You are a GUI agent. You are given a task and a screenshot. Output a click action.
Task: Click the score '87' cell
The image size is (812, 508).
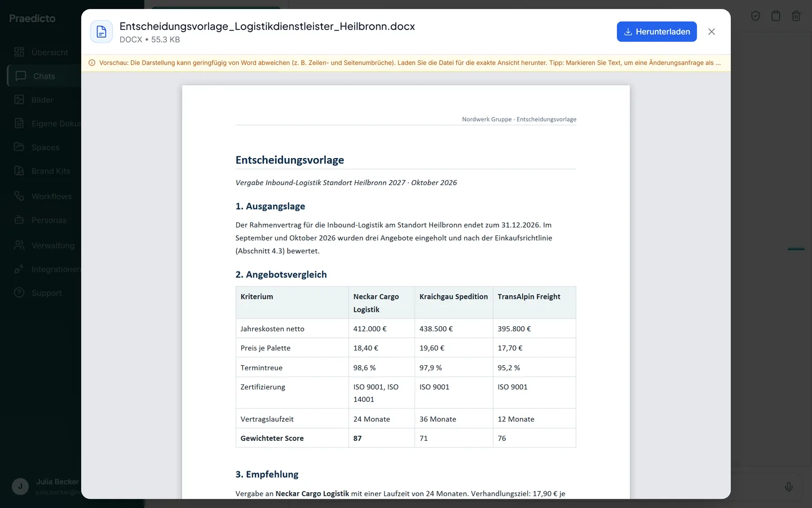click(x=381, y=438)
